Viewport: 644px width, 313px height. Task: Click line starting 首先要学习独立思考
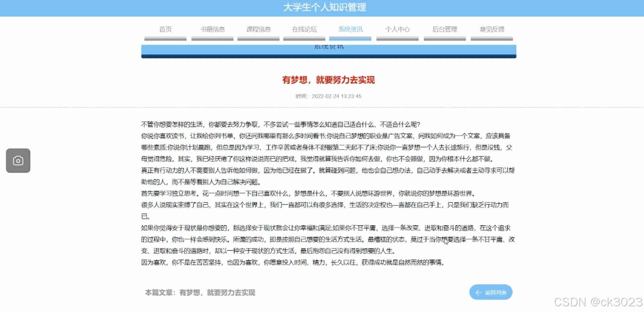309,193
